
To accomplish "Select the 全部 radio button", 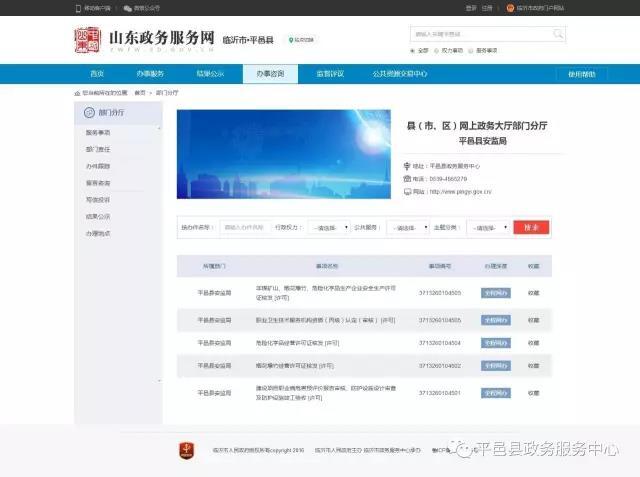I will point(413,49).
